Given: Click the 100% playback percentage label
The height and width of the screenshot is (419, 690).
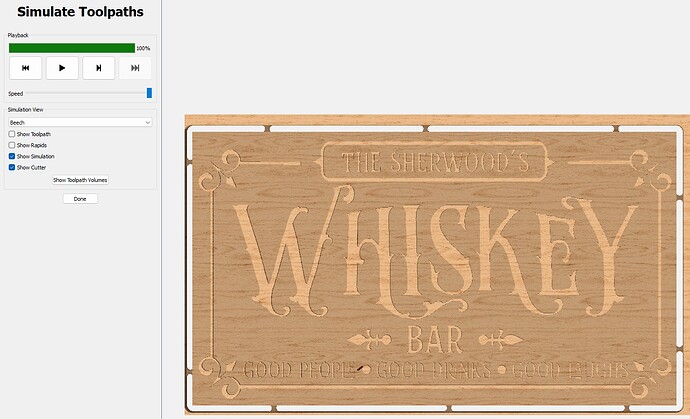Looking at the screenshot, I should [143, 48].
